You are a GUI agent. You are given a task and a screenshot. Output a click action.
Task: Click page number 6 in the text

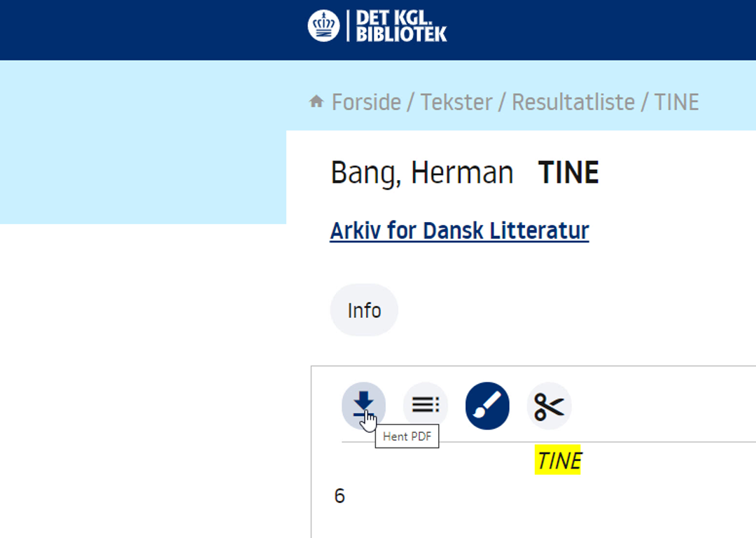[339, 496]
